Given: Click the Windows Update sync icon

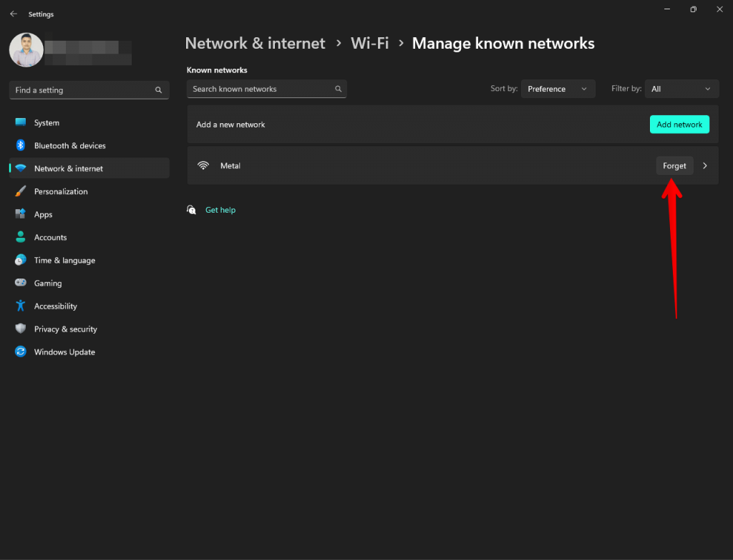Looking at the screenshot, I should 21,352.
